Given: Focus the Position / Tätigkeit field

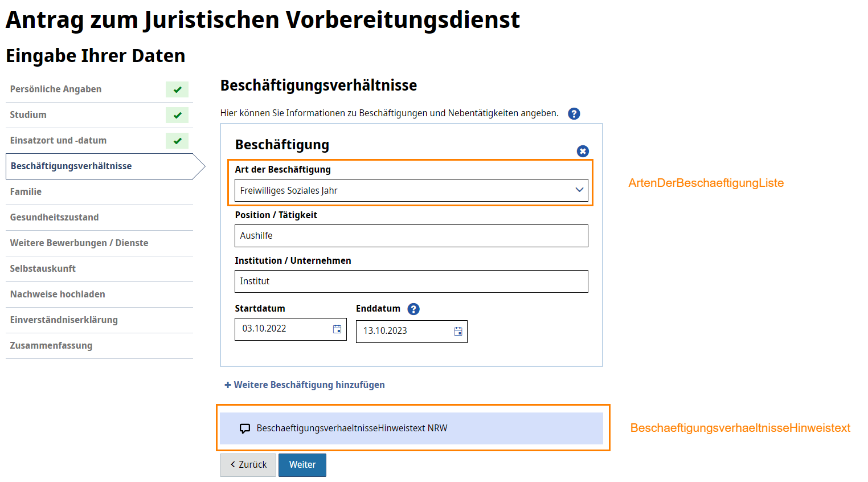Looking at the screenshot, I should click(411, 236).
